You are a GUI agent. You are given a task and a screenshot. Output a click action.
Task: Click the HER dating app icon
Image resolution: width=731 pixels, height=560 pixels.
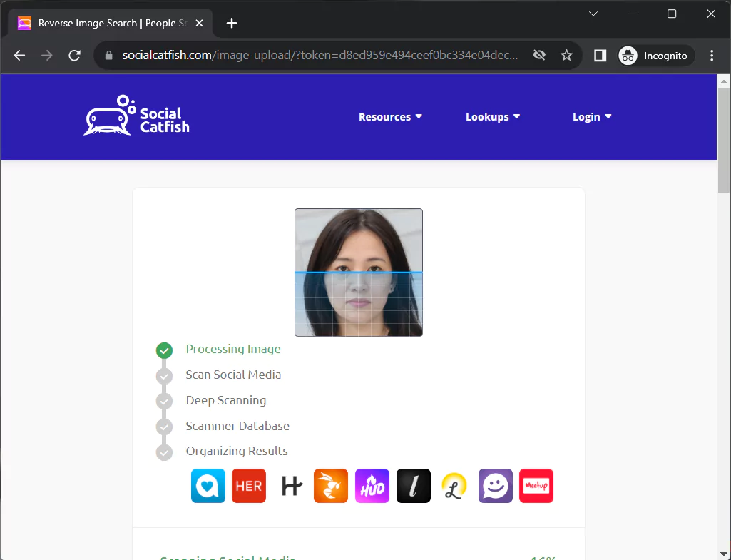click(249, 486)
